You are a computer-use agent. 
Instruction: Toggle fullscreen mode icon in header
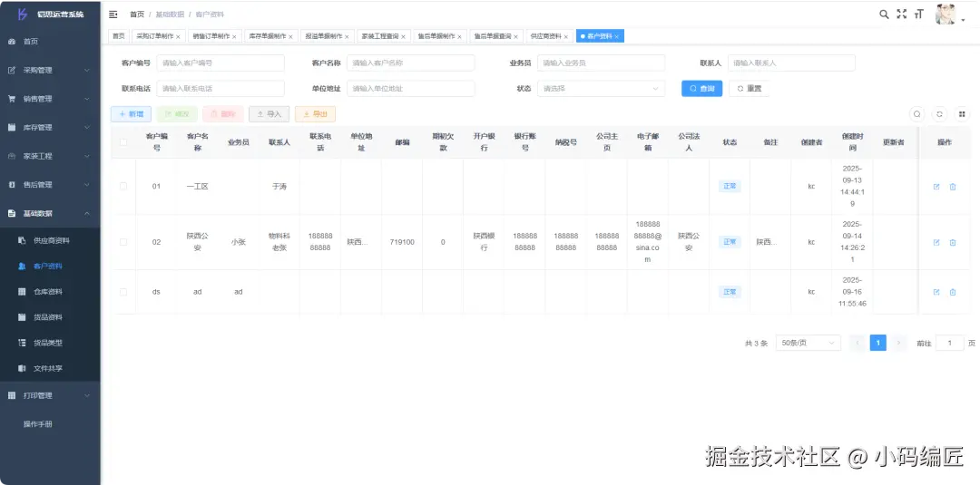coord(901,14)
